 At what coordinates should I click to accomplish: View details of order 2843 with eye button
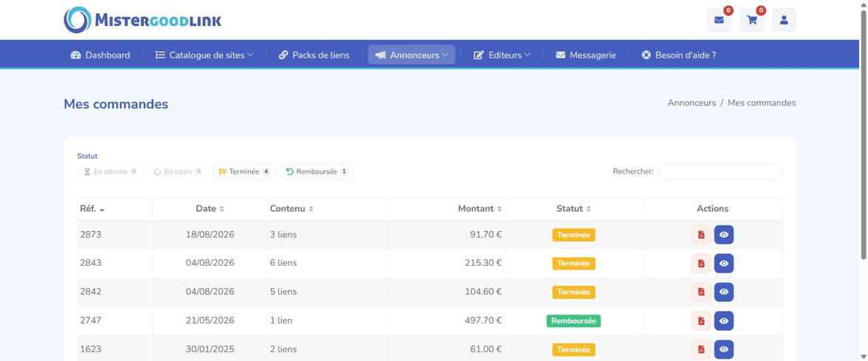[723, 264]
